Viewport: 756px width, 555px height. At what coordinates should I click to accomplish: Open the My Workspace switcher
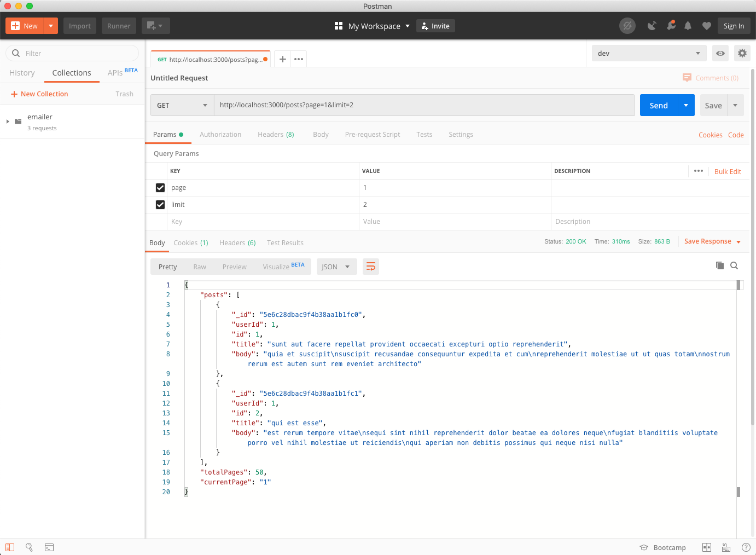[x=372, y=26]
